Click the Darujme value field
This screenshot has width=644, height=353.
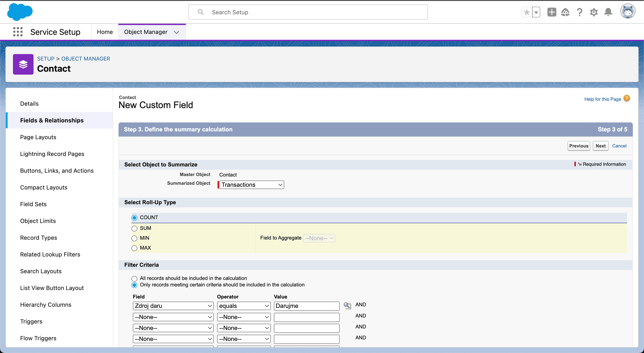(x=307, y=306)
